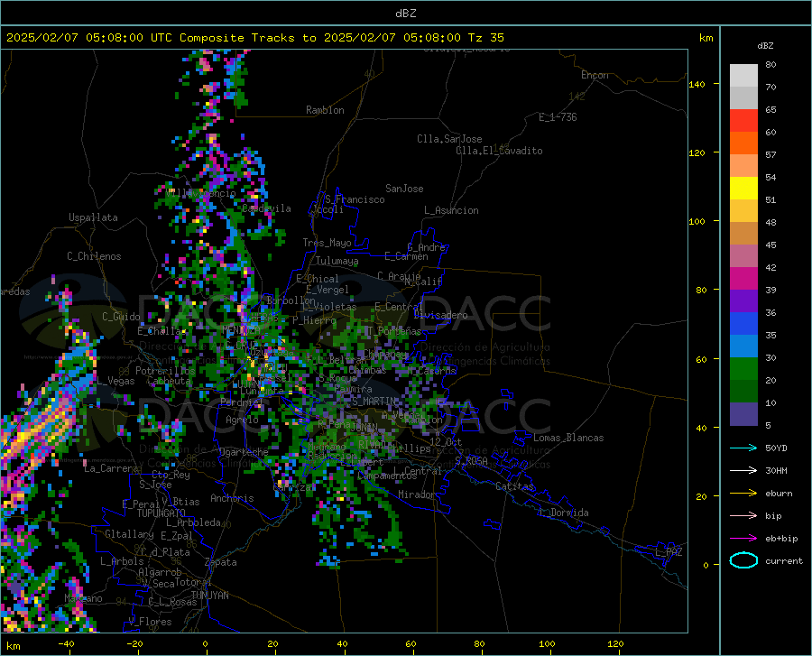Click the 'La_Carrera' map label
The width and height of the screenshot is (812, 656).
click(x=111, y=468)
